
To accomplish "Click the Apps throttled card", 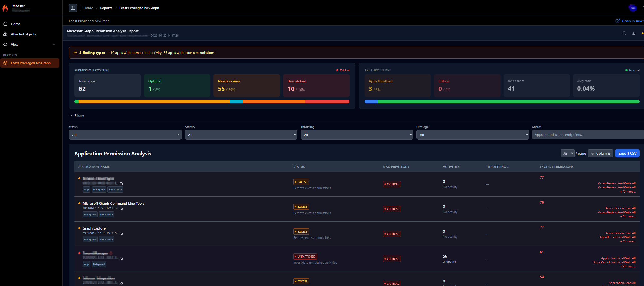I will tap(397, 85).
